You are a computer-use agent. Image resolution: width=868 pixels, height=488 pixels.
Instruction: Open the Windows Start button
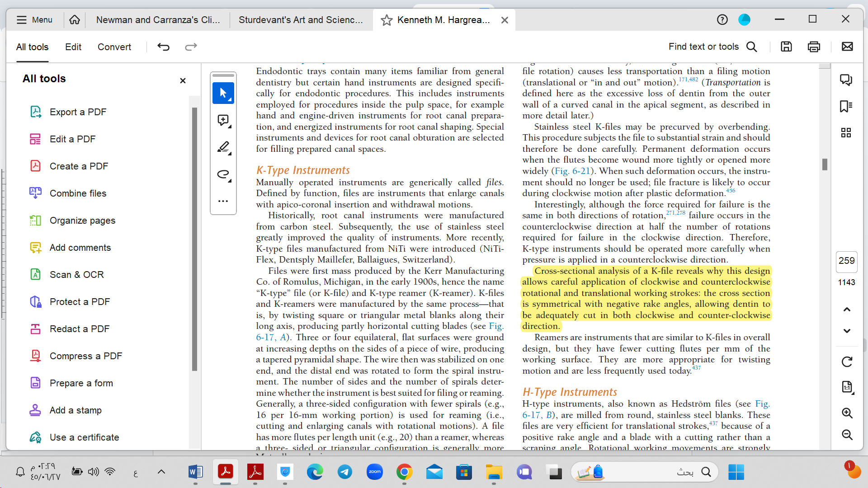[x=736, y=473]
